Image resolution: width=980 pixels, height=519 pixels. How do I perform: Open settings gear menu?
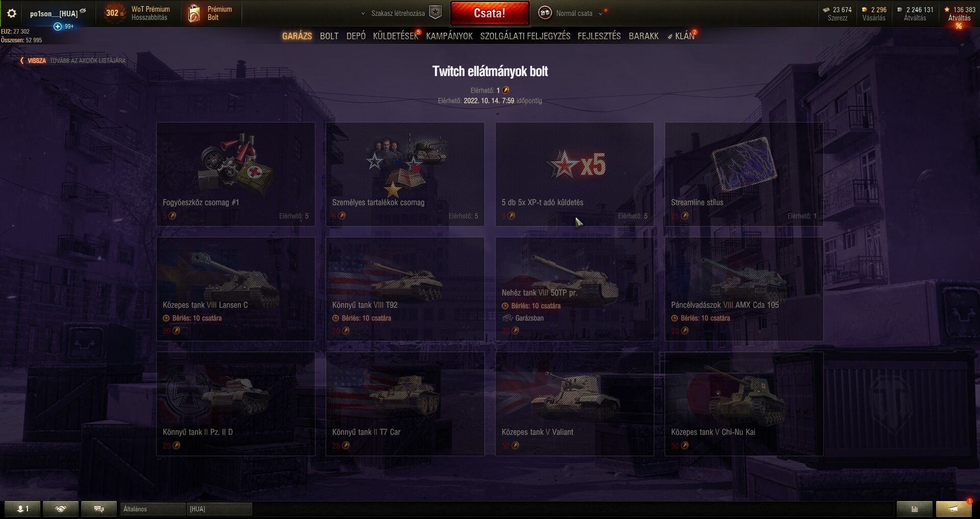12,13
